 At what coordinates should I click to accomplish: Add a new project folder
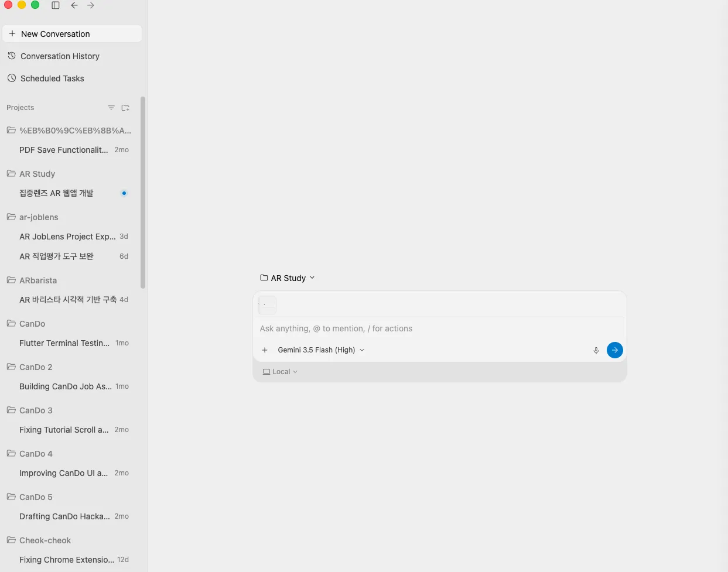pos(125,108)
